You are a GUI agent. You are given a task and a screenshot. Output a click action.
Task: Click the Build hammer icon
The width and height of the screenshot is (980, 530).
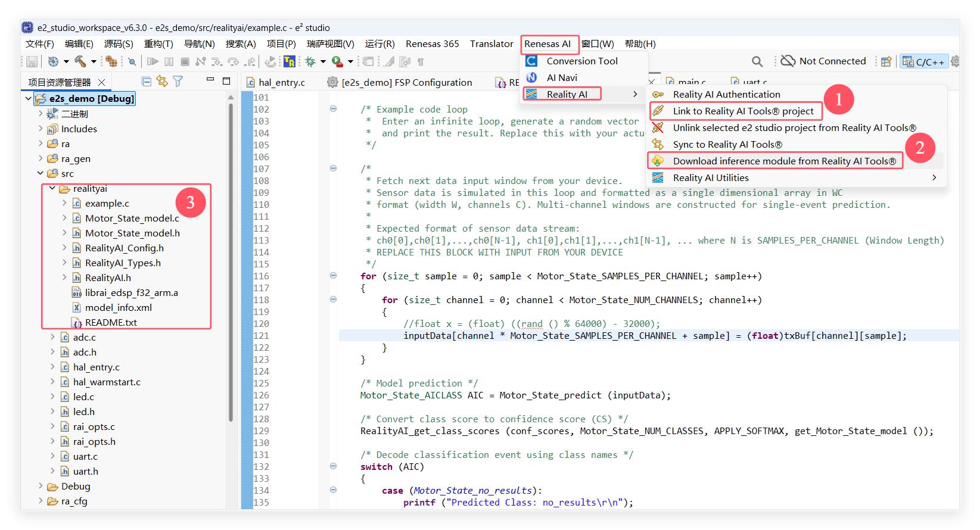coord(80,61)
